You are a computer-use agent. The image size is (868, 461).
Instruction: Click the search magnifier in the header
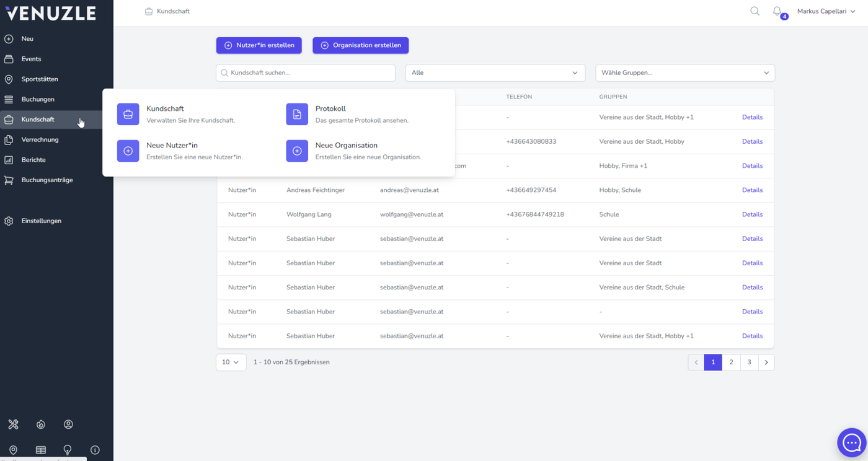tap(755, 11)
